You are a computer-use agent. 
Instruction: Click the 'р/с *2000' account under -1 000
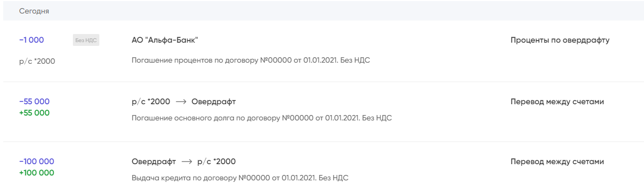pos(37,61)
